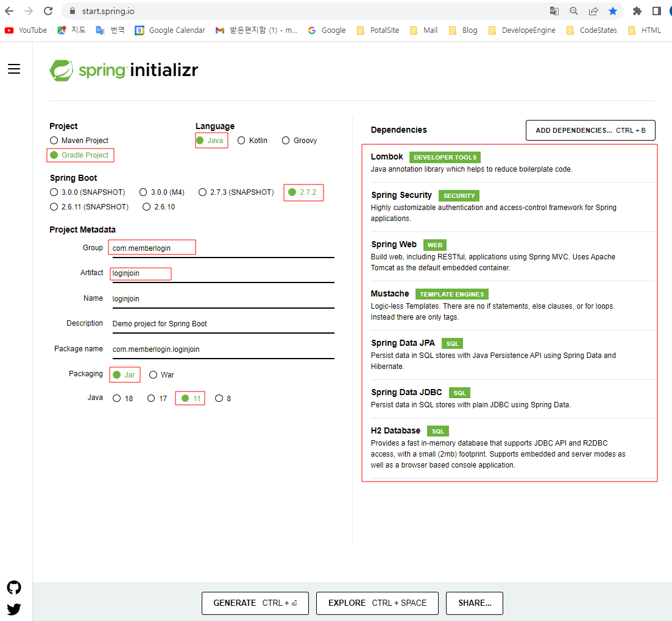672x621 pixels.
Task: Select Gradle Project radio
Action: (79, 155)
